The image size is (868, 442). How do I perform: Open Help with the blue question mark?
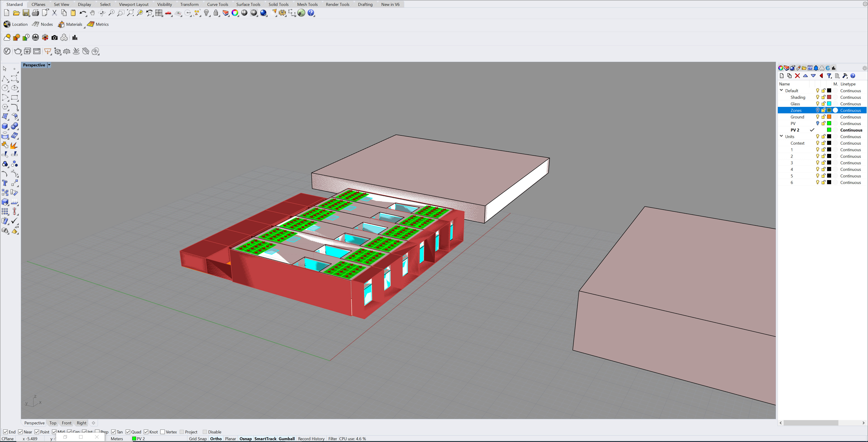tap(311, 13)
